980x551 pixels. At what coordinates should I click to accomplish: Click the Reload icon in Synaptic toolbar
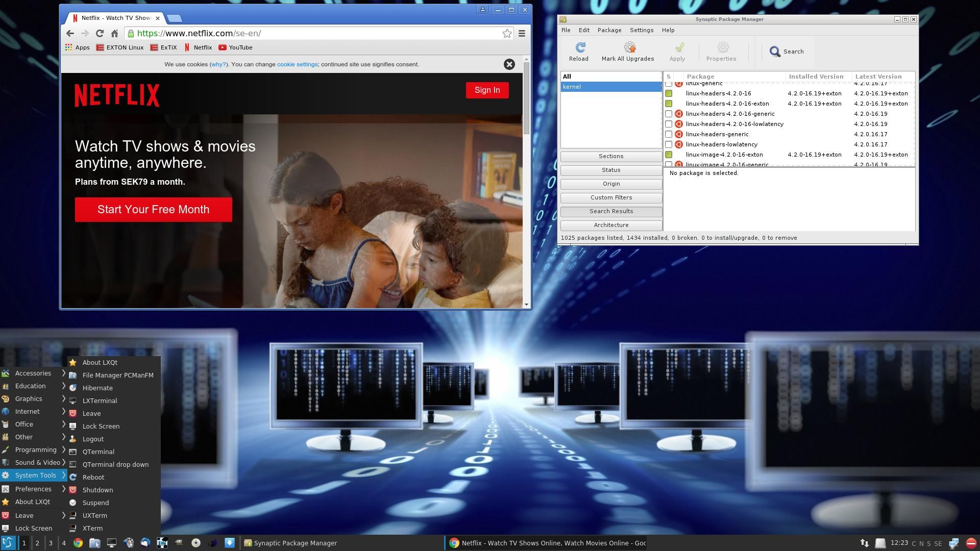(580, 47)
